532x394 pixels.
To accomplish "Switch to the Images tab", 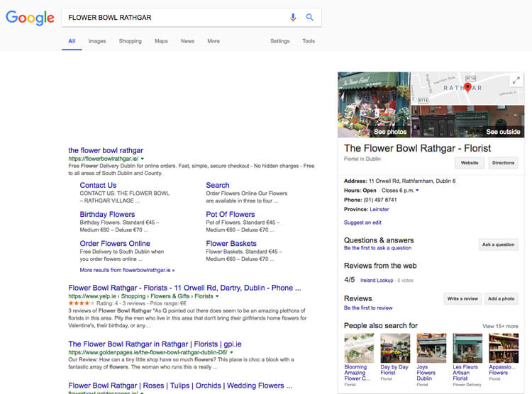I will point(97,41).
